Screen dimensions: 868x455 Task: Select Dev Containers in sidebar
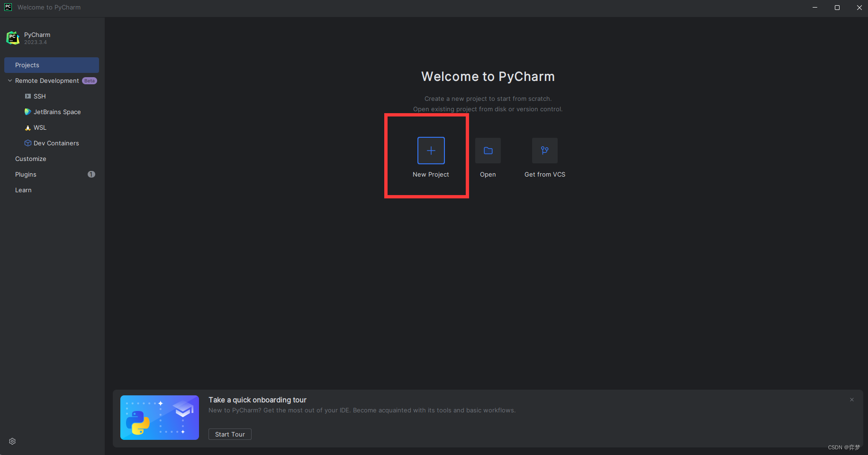tap(52, 143)
